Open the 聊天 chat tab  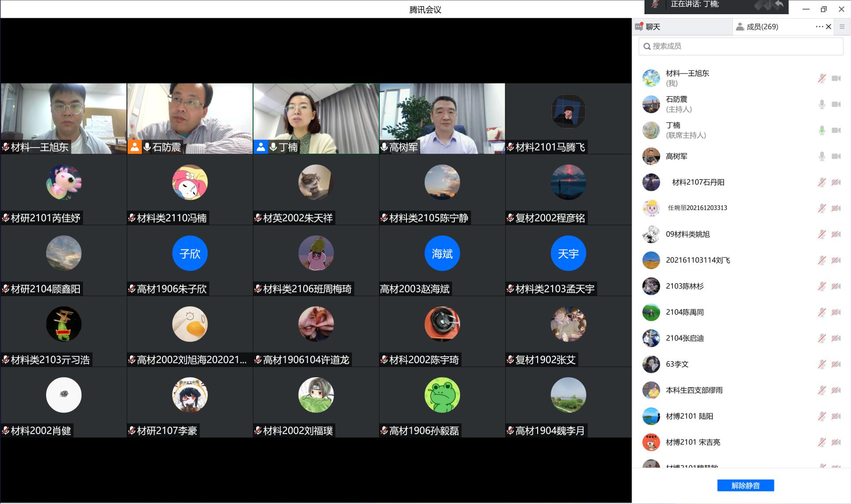point(652,27)
